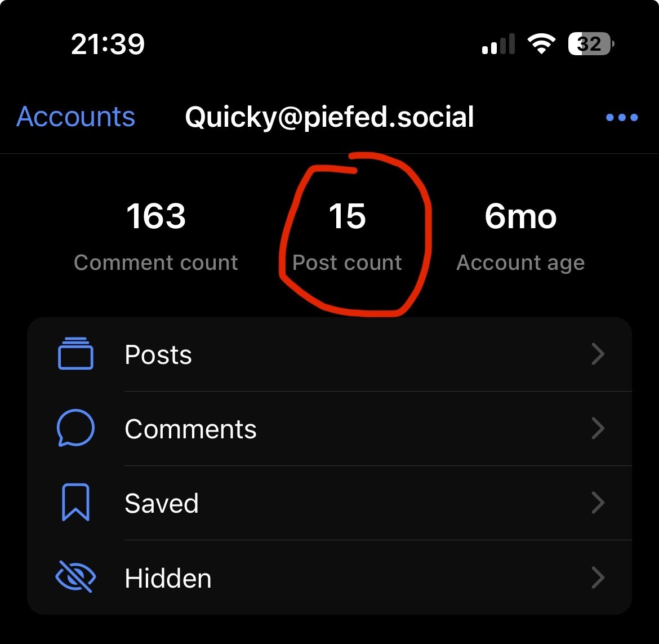Expand the Hidden row chevron
Viewport: 659px width, 644px height.
click(x=598, y=578)
